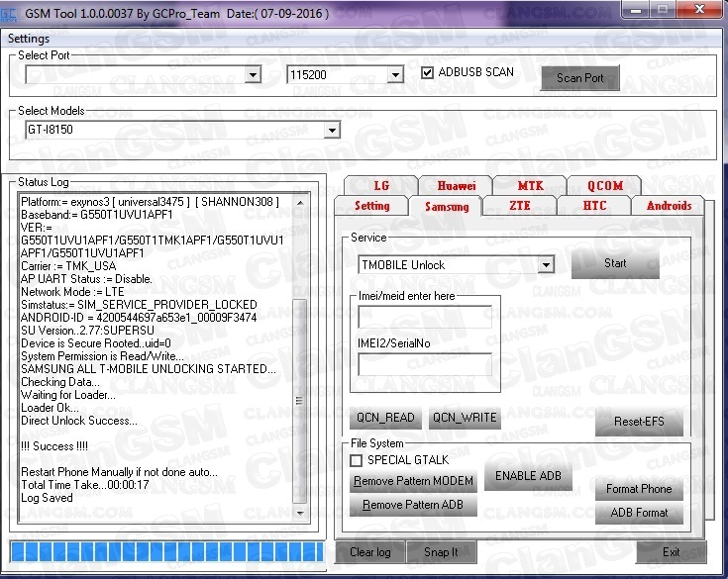Click the '!!! Success !!!!' log line
Viewport: 728px width, 579px height.
54,446
